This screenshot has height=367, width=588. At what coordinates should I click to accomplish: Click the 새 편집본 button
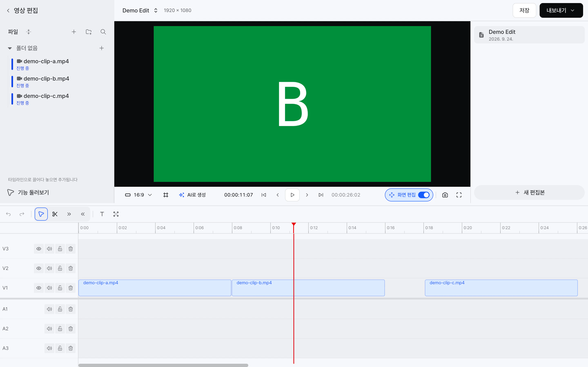tap(529, 192)
